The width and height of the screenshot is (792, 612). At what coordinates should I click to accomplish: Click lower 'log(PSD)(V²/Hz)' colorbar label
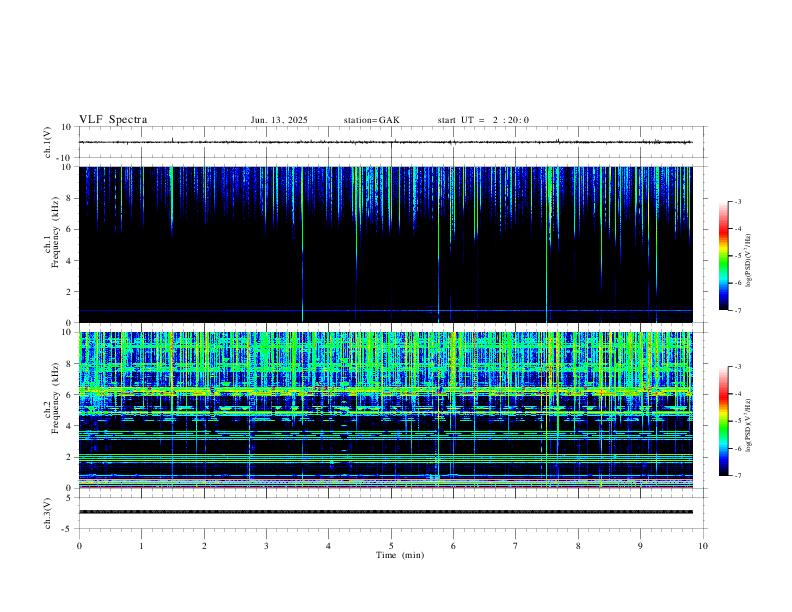tap(748, 426)
